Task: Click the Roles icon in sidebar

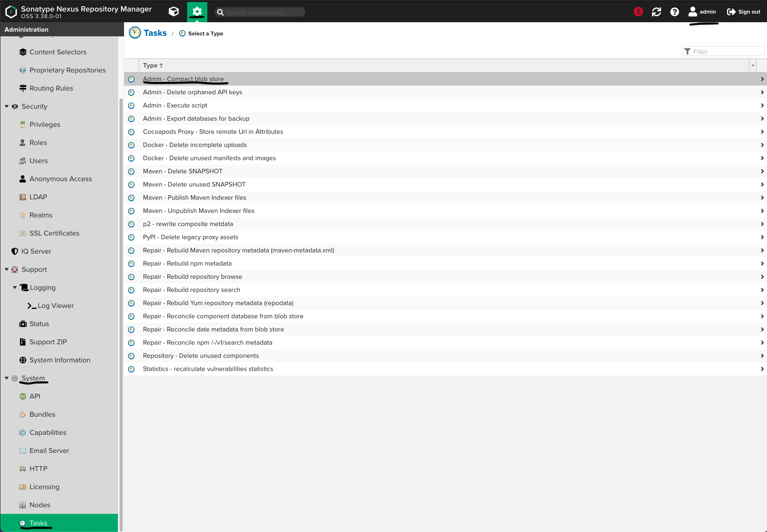Action: pos(23,142)
